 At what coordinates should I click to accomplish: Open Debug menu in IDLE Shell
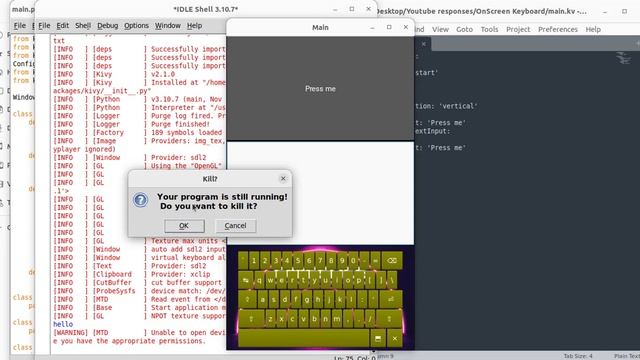(x=107, y=26)
